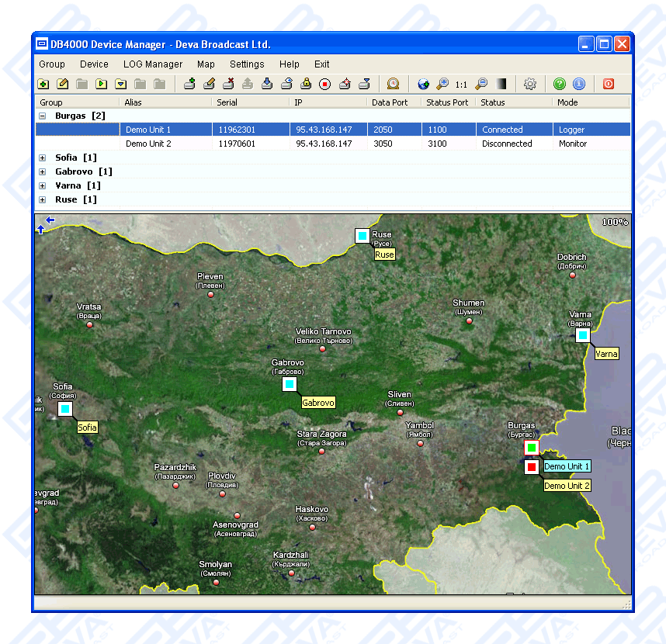Click the red Demo Unit 2 map marker
The width and height of the screenshot is (666, 644).
[x=532, y=467]
